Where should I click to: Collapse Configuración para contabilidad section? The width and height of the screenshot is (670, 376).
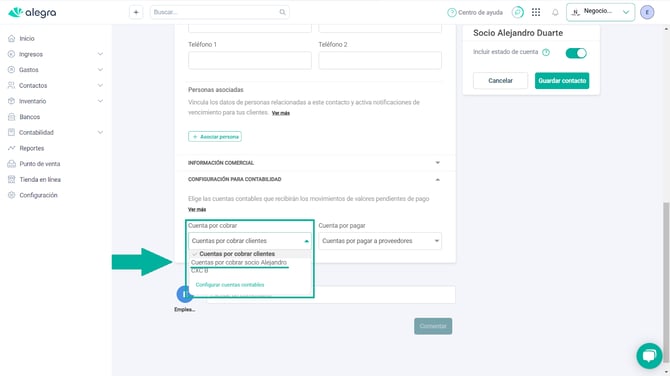(x=314, y=179)
